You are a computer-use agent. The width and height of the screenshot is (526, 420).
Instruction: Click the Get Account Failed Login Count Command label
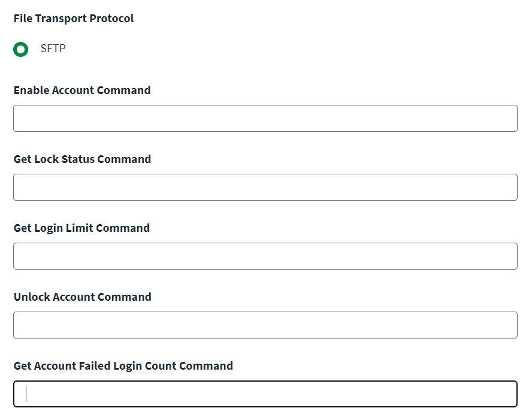123,366
